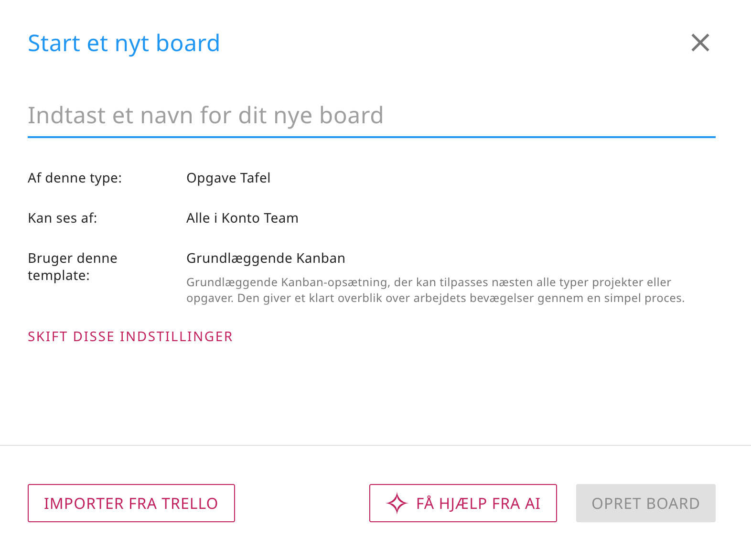Click the horizontal divider above the footer buttons
Image resolution: width=751 pixels, height=560 pixels.
(x=375, y=445)
